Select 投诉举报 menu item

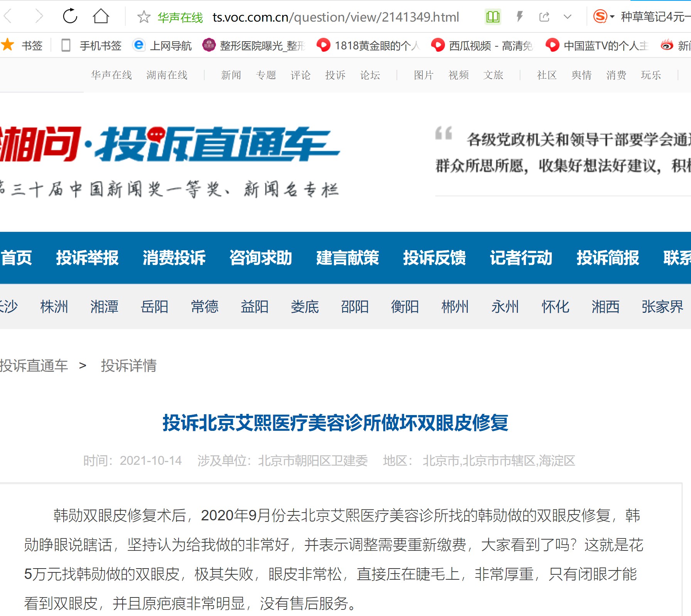tap(87, 258)
